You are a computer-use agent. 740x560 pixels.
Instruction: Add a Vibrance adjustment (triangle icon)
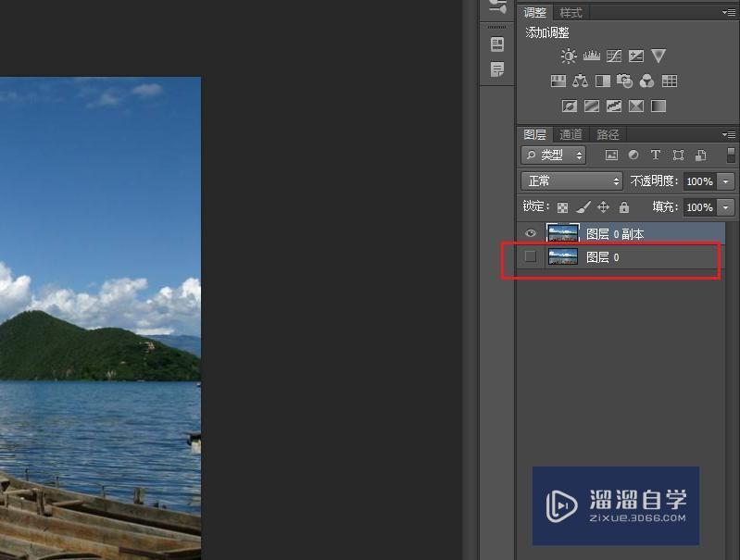658,56
